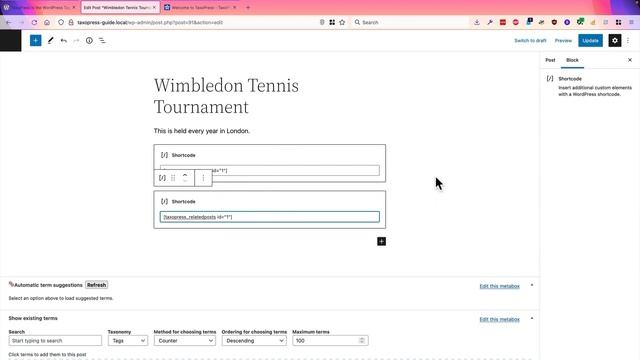Click Refresh in Automatic term suggestions

[96, 285]
